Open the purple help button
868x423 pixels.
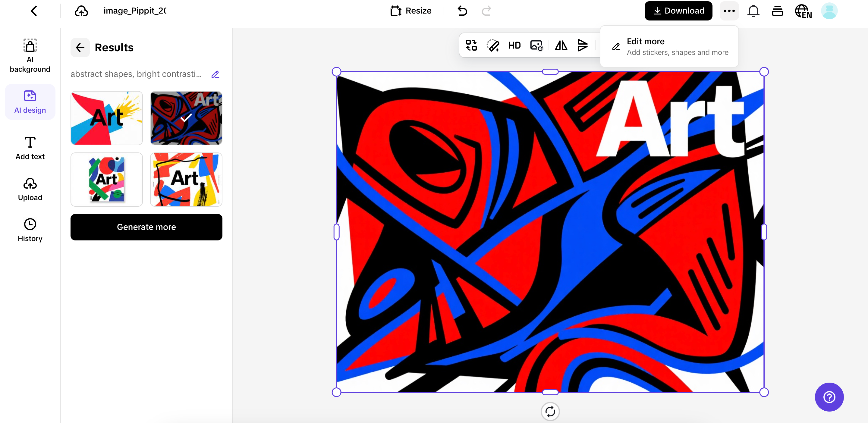click(x=829, y=397)
